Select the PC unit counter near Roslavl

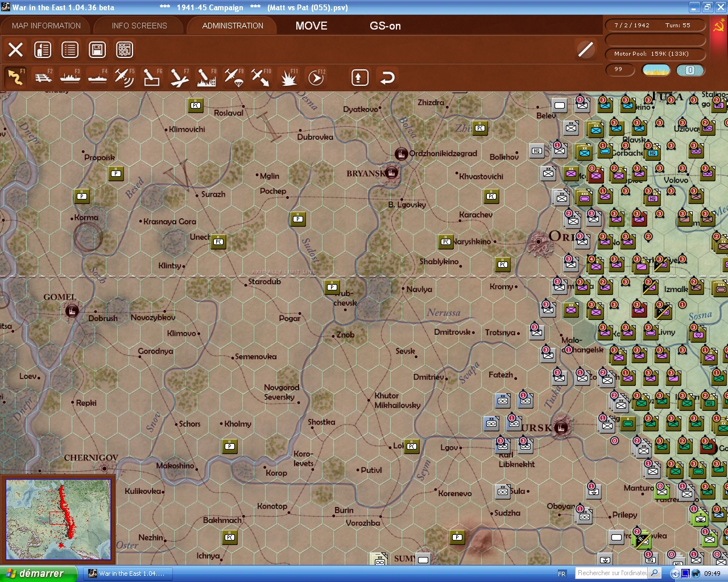click(x=196, y=105)
